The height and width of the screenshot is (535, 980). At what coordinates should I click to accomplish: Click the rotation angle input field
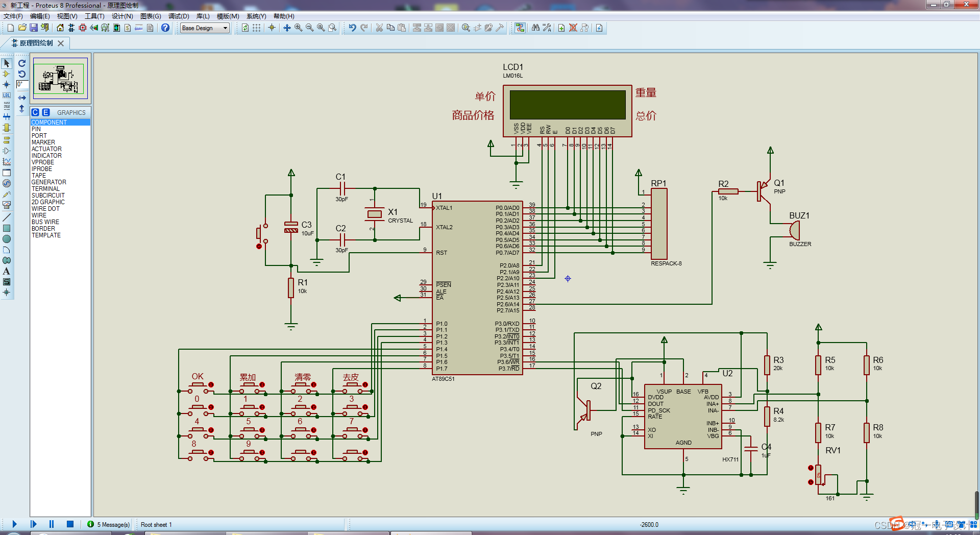(x=22, y=85)
